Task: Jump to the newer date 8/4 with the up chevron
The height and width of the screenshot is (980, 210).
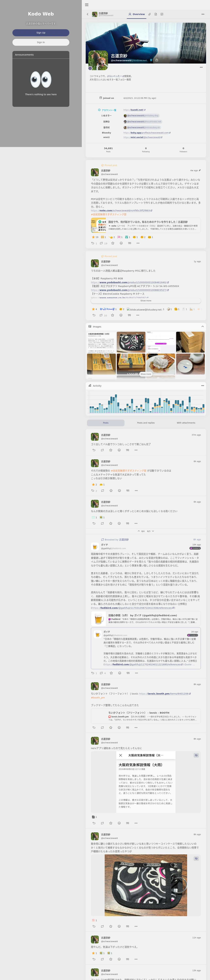Action: (x=139, y=531)
